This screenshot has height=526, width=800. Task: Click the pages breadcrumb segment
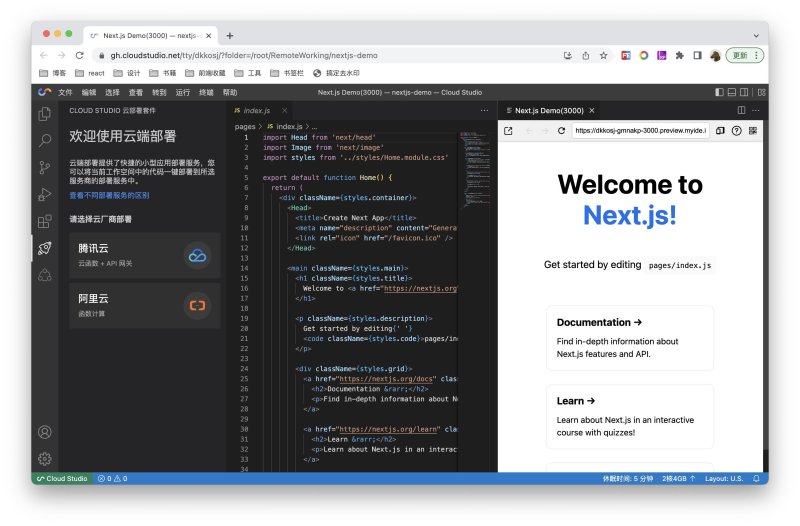245,127
